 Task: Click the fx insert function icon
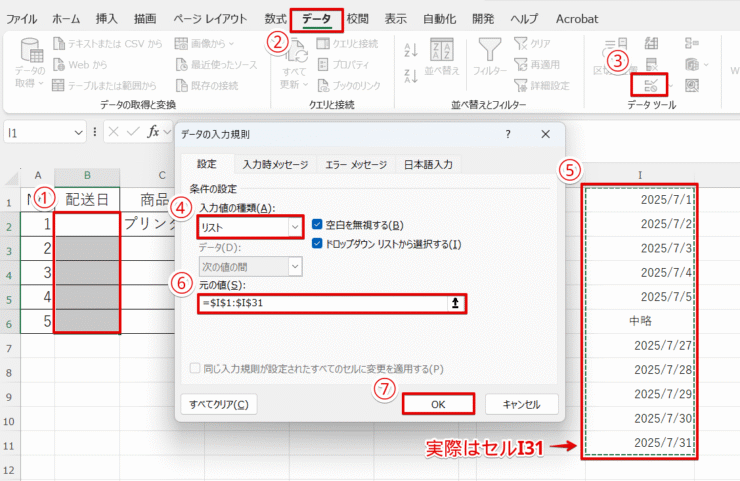pyautogui.click(x=153, y=132)
